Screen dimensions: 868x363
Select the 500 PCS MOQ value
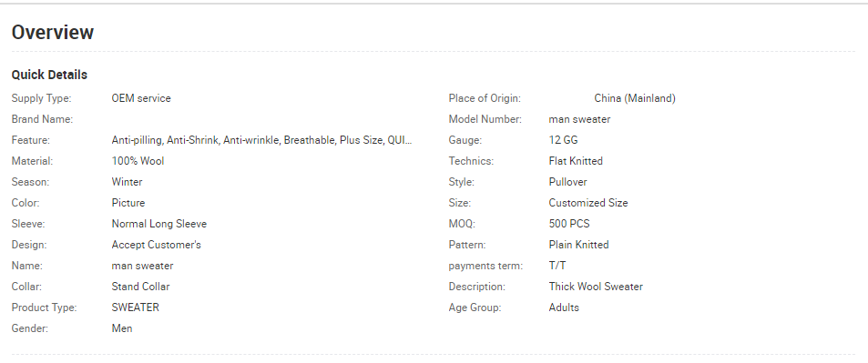569,224
